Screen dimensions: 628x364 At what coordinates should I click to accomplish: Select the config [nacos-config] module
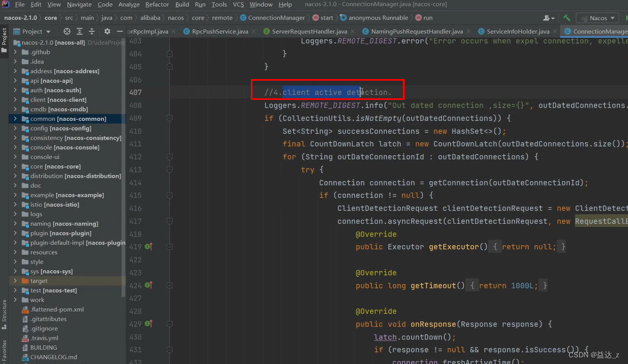[x=60, y=128]
